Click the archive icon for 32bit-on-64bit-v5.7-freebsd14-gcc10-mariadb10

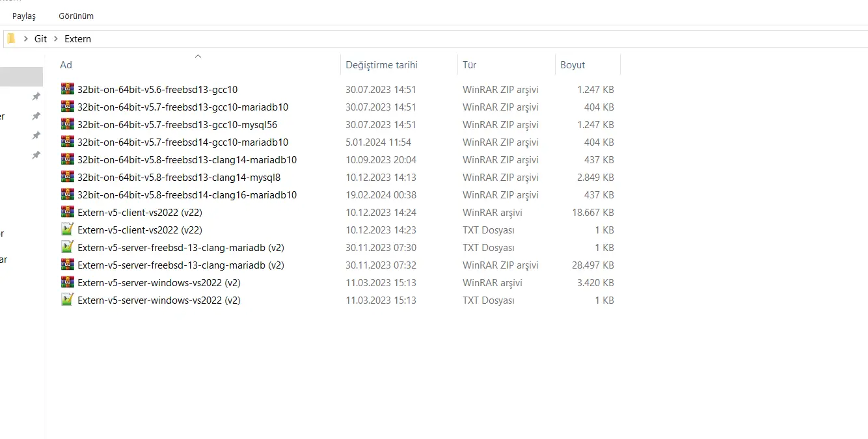tap(67, 142)
